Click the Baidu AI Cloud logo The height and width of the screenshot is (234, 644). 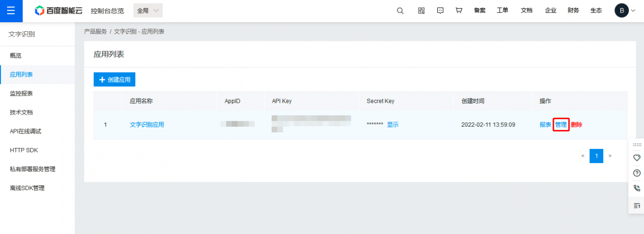[x=58, y=11]
